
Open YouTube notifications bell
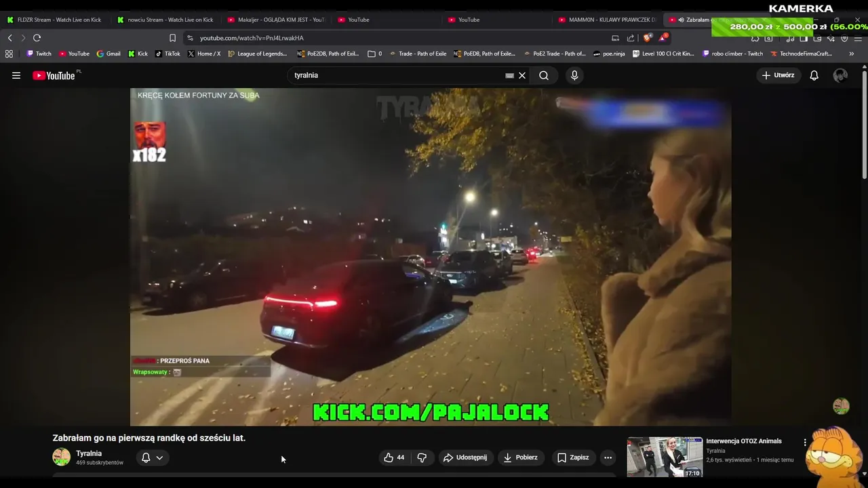814,75
